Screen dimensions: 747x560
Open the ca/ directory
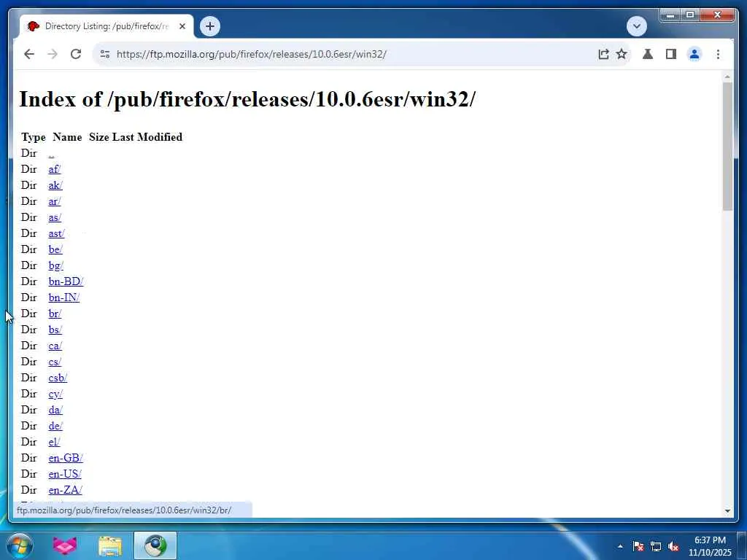(55, 346)
